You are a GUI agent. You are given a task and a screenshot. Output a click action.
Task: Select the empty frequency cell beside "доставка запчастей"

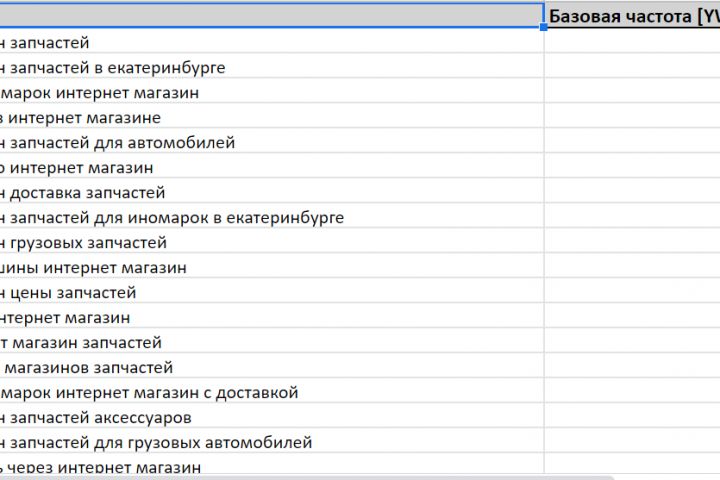632,193
